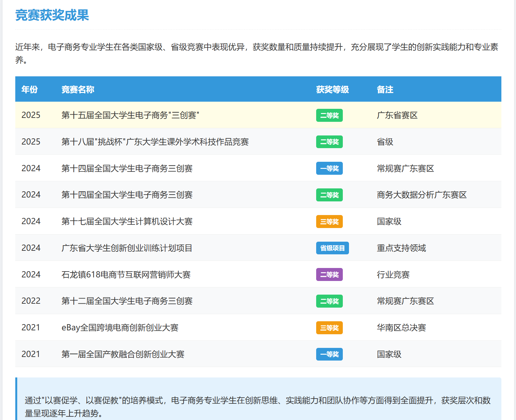Click the blue 一等奖 badge for 常规赛广东赛区 2024

point(329,169)
